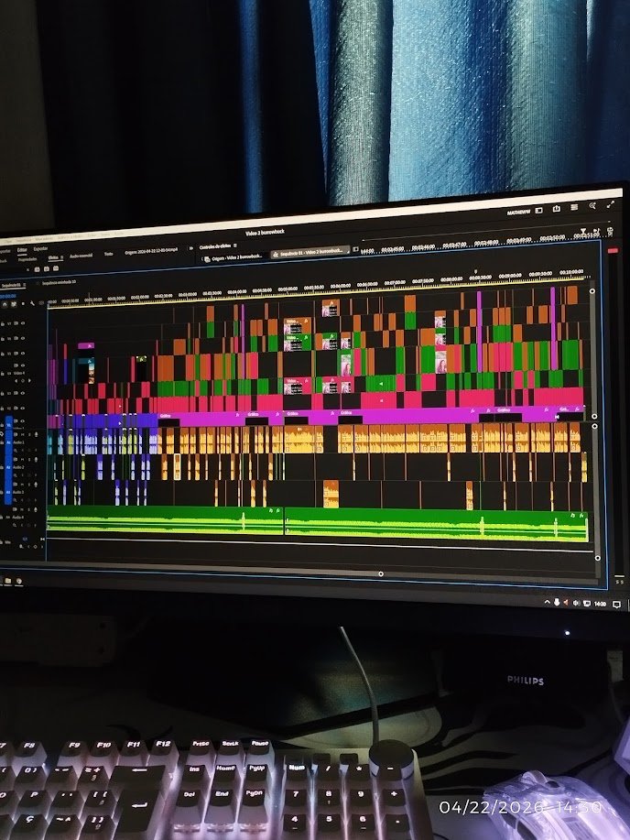Click the play-audio icon in Effect Controls

click(596, 230)
